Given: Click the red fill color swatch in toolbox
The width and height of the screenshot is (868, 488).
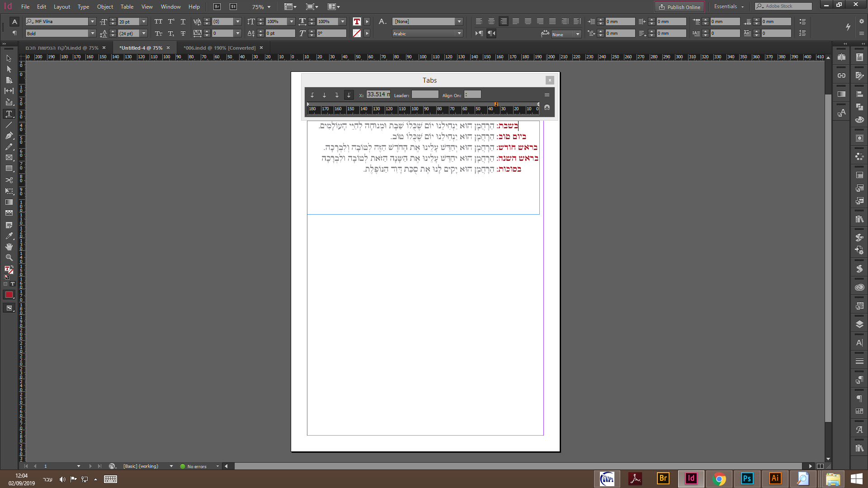Looking at the screenshot, I should (x=9, y=295).
